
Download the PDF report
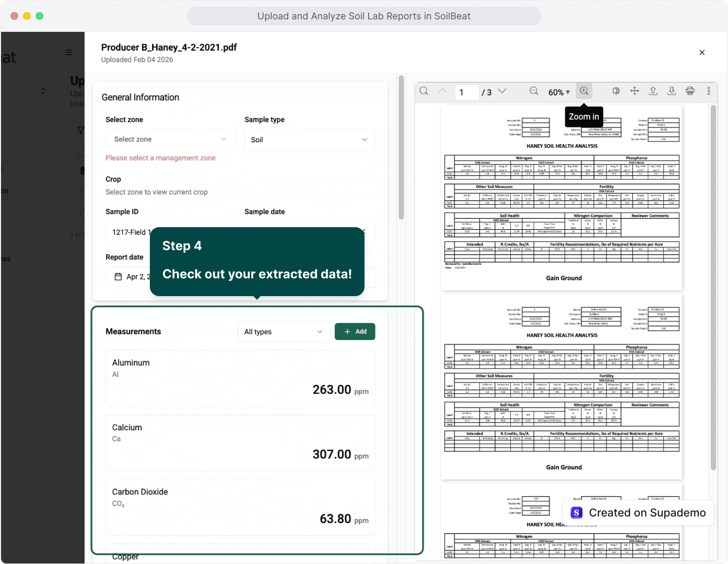(x=672, y=91)
